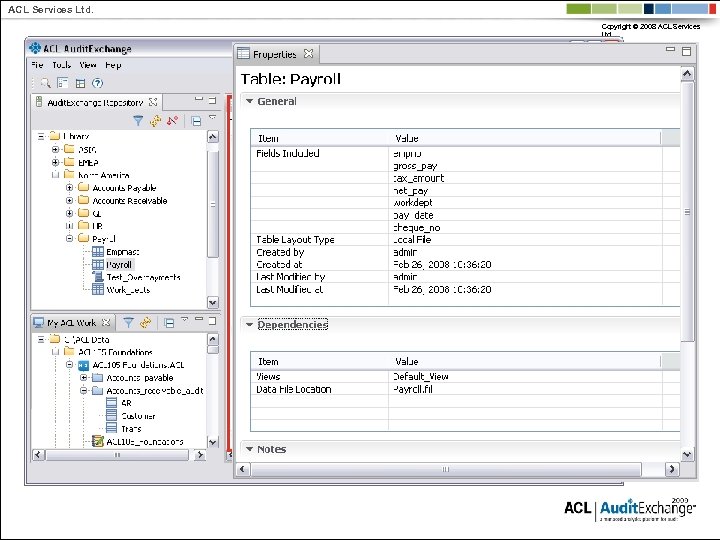
Task: Click the refresh icon in AuditExchange Repository
Action: (x=156, y=121)
